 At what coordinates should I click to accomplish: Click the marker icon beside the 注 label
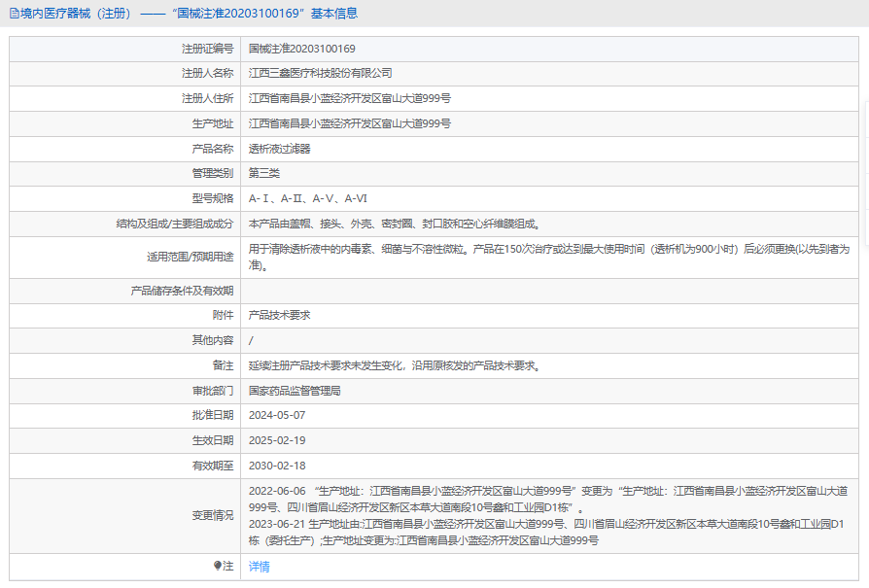(x=217, y=566)
